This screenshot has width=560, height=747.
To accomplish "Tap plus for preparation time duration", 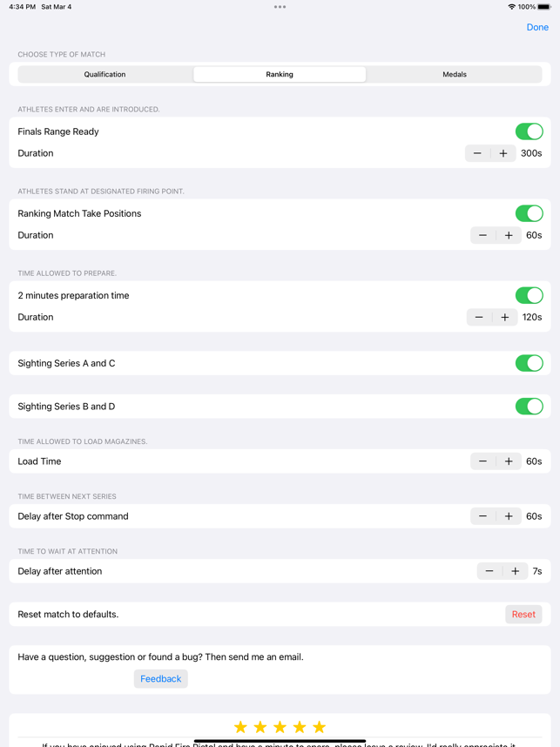I will point(505,317).
